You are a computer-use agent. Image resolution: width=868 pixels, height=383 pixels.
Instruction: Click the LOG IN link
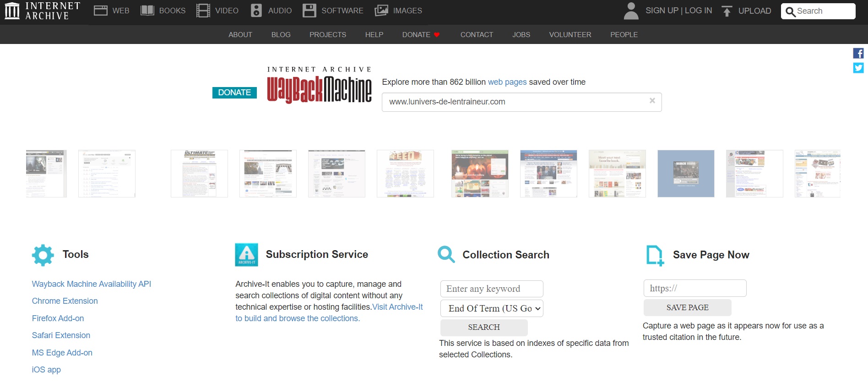(698, 11)
